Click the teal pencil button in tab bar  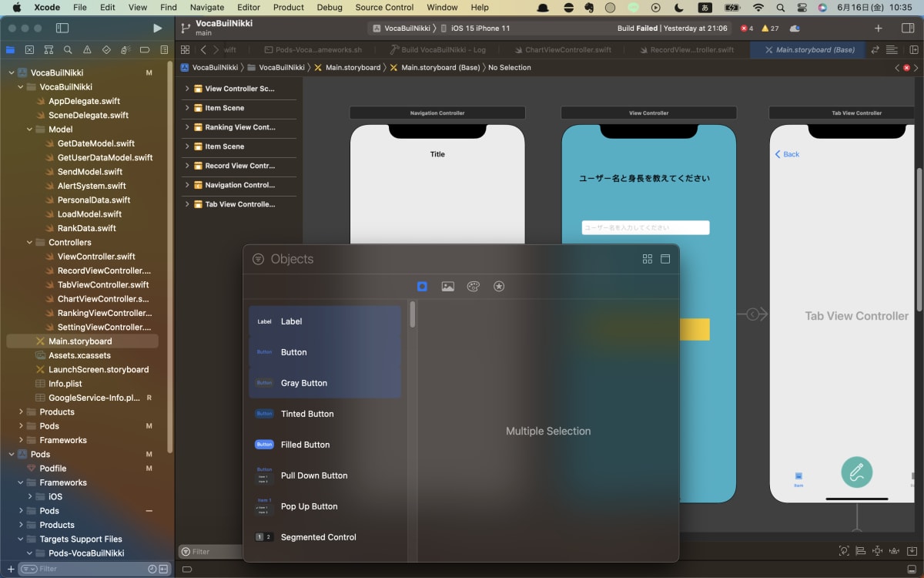coord(856,472)
